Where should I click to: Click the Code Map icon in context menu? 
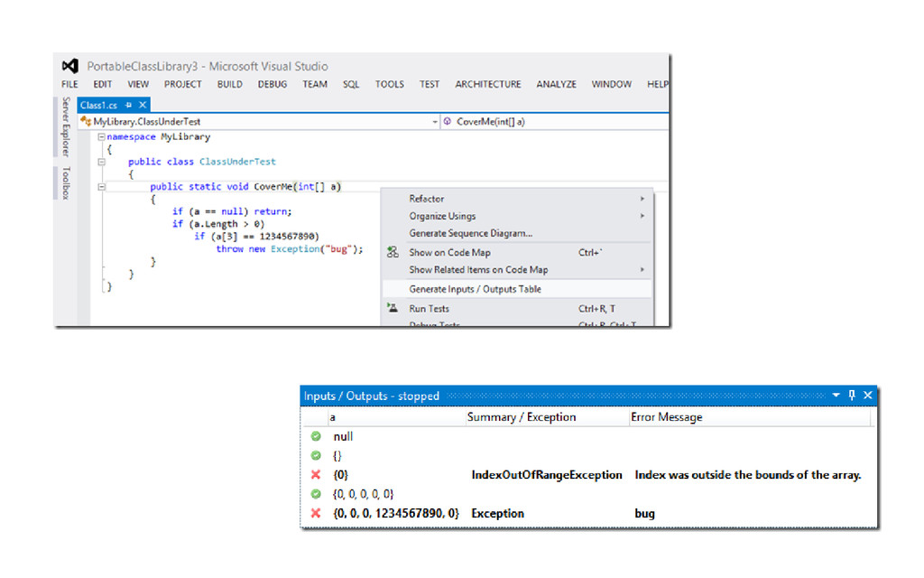pos(393,253)
